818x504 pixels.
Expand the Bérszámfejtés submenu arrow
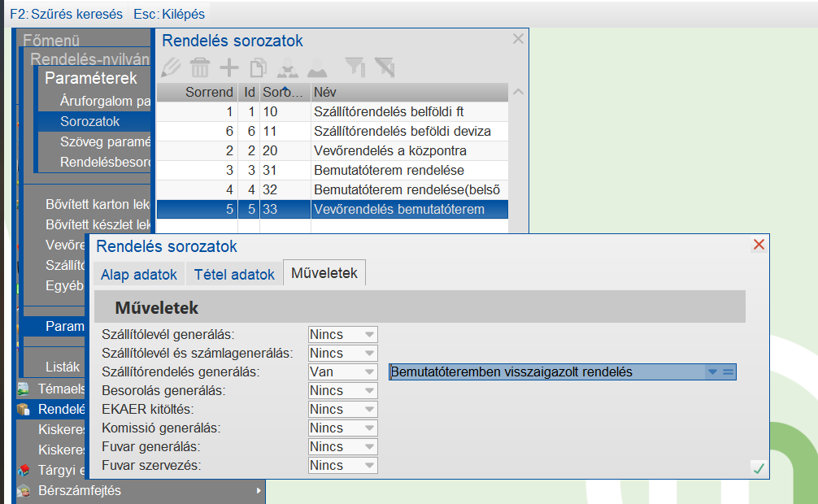pyautogui.click(x=259, y=490)
